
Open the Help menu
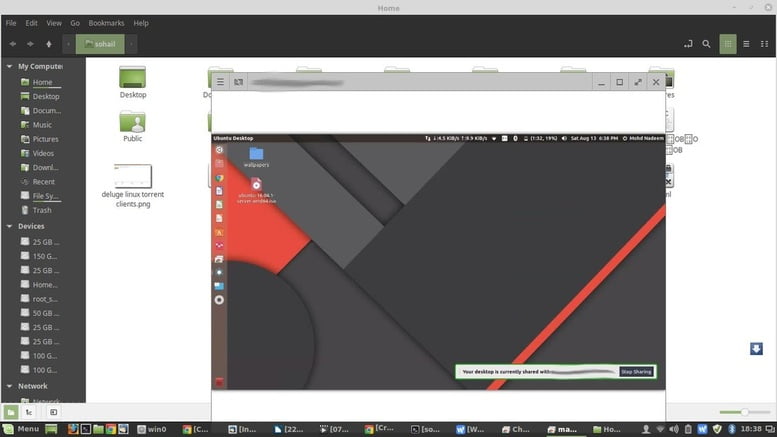[x=141, y=23]
